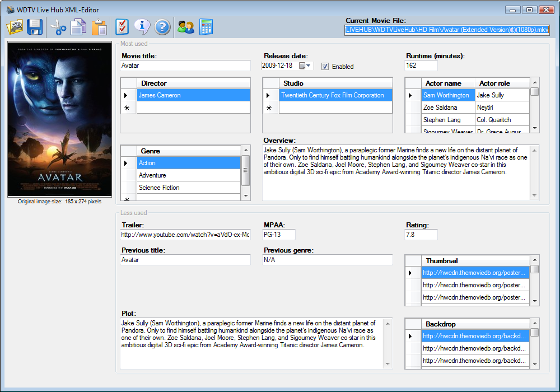Click the new empty Studio row
Image resolution: width=560 pixels, height=392 pixels.
pyautogui.click(x=335, y=108)
